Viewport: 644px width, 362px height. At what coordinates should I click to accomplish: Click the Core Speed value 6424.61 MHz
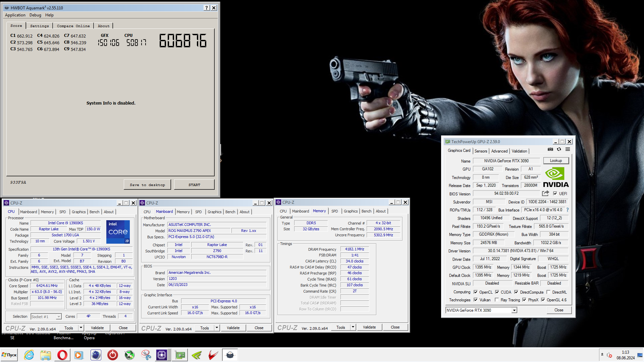(47, 286)
